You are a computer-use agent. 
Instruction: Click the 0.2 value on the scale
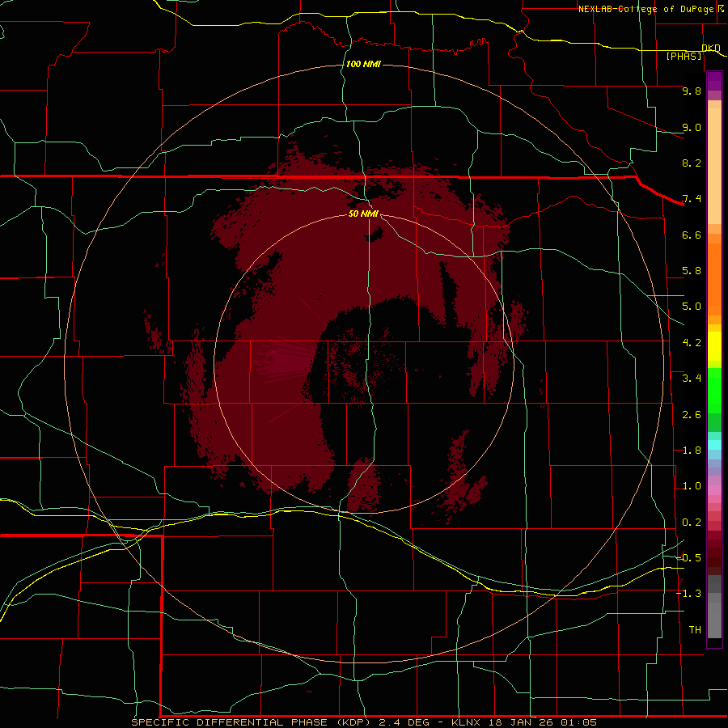692,523
